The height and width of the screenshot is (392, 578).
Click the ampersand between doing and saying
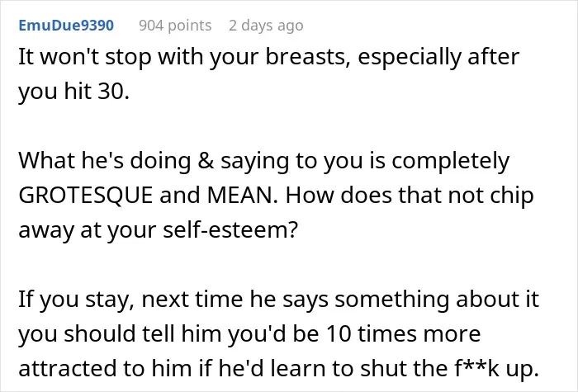click(x=206, y=161)
